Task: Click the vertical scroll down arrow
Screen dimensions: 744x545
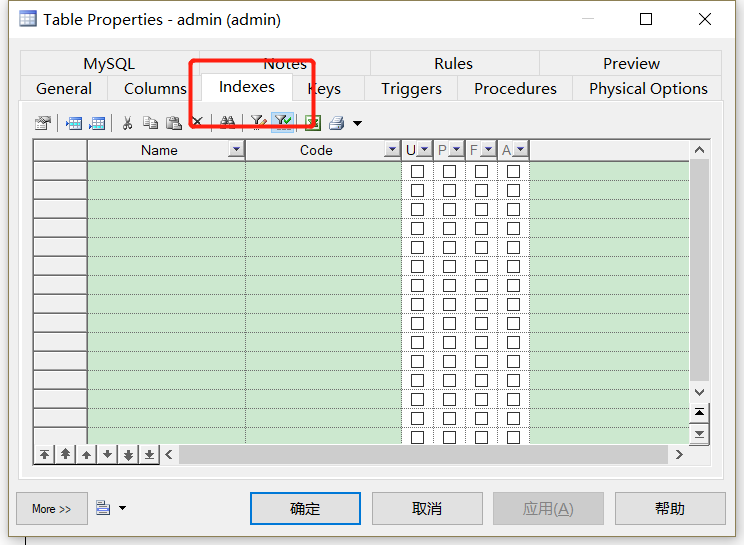Action: coord(699,392)
